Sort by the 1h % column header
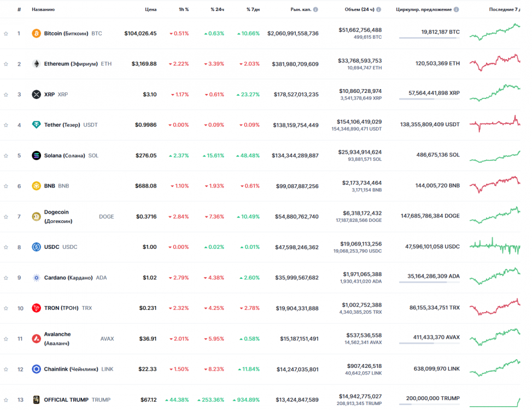The width and height of the screenshot is (532, 410). (x=184, y=9)
